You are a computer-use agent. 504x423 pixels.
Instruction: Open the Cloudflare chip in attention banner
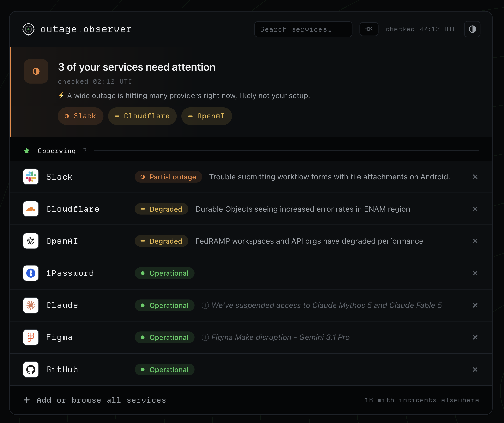pyautogui.click(x=142, y=116)
